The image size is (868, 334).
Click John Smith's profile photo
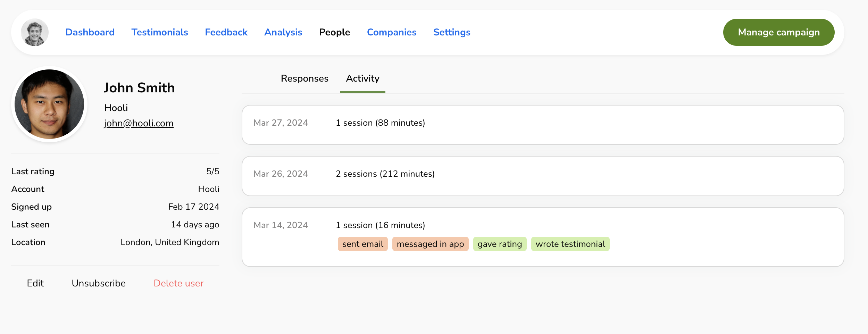pos(49,104)
